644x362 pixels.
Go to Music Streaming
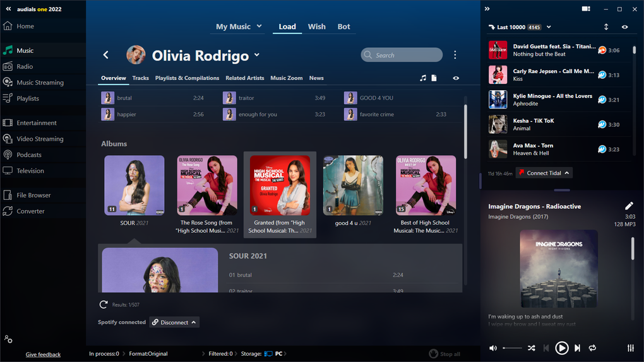pos(40,83)
